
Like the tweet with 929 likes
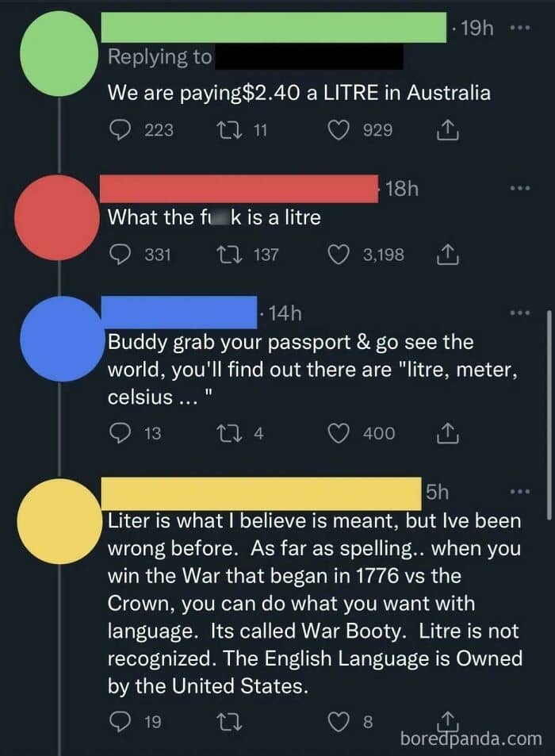(x=341, y=129)
